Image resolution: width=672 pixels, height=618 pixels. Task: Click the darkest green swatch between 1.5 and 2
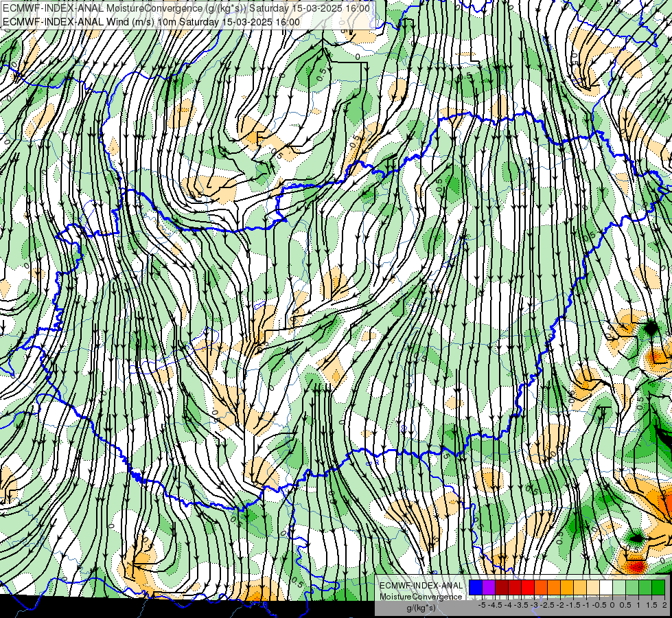click(659, 587)
